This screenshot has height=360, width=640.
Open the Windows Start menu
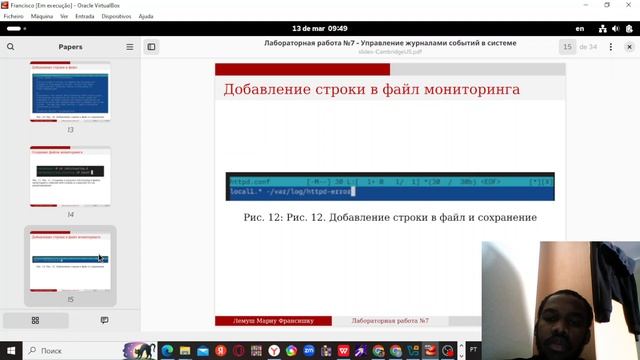(11, 351)
